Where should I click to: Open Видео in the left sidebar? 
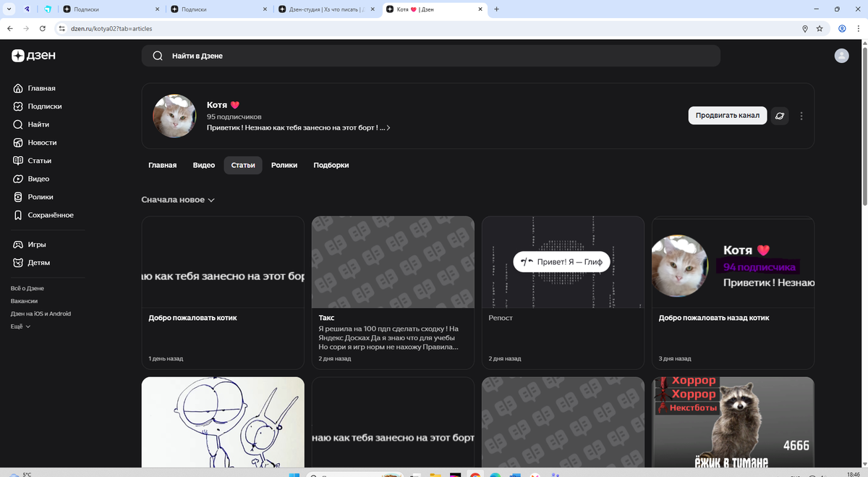32,179
